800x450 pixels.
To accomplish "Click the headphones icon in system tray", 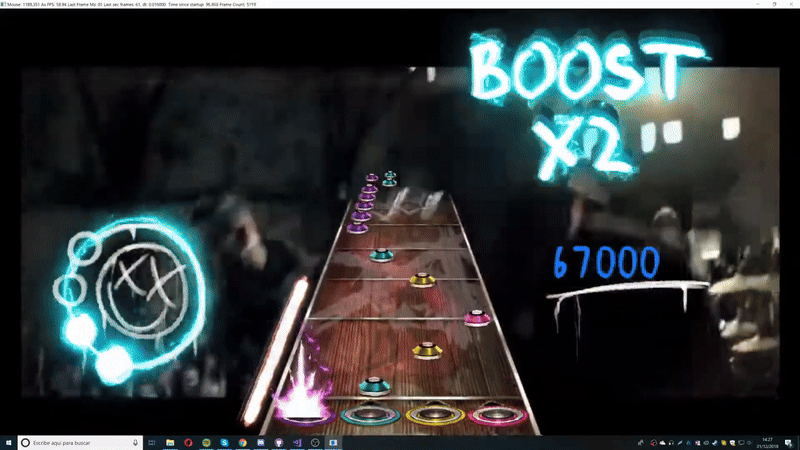I will coord(671,443).
